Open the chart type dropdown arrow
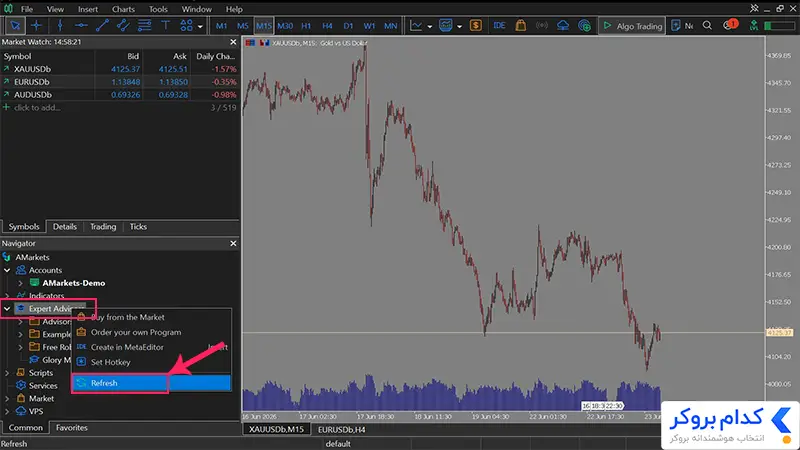 [x=430, y=26]
